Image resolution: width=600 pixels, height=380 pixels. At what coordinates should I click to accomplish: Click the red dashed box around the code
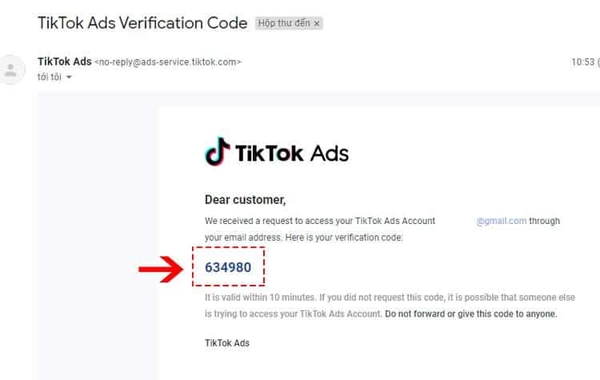(x=228, y=266)
